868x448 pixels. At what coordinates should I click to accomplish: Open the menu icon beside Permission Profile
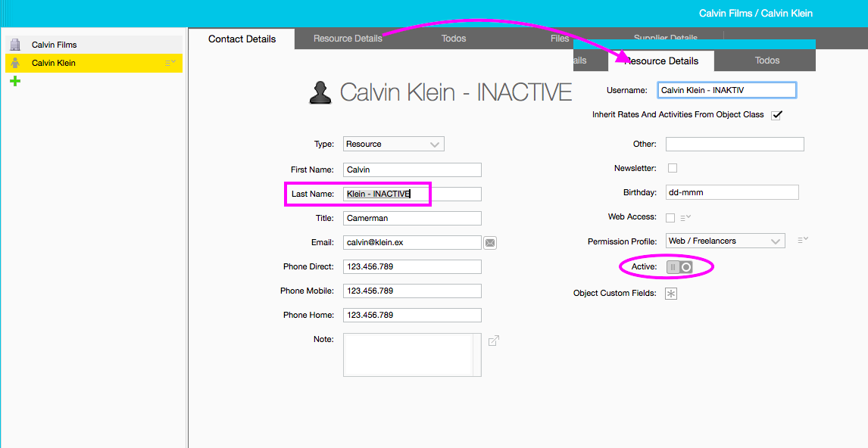tap(803, 240)
